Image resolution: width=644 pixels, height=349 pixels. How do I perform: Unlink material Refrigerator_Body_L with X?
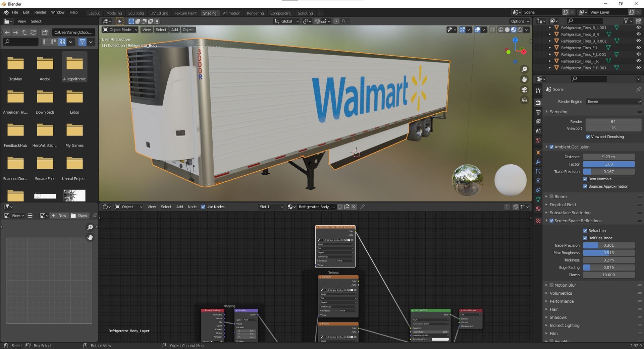click(x=353, y=207)
